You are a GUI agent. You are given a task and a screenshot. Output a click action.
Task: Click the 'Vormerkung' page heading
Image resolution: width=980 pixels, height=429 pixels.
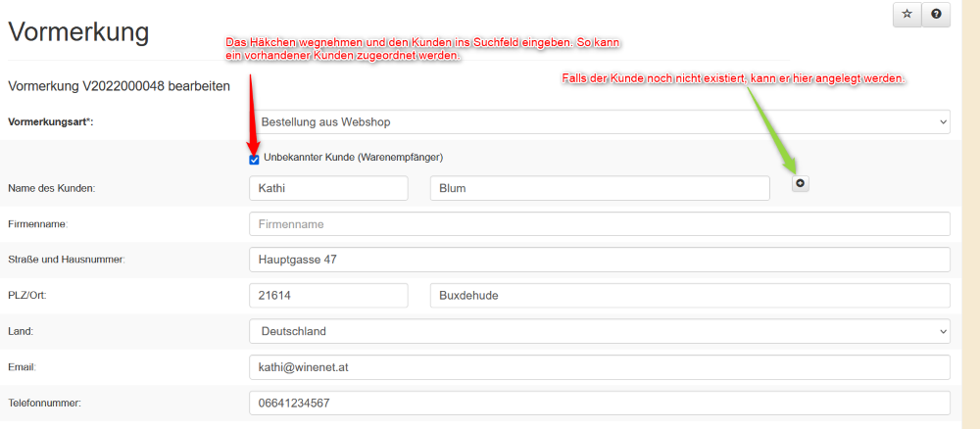[78, 31]
